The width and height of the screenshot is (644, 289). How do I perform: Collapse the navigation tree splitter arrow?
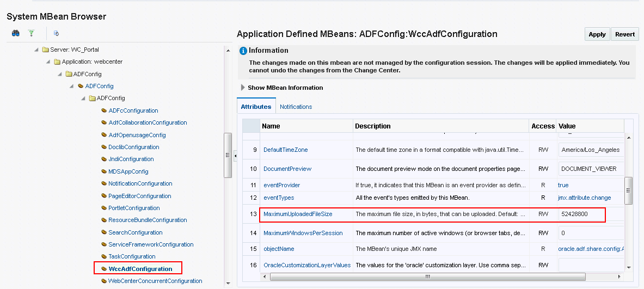tap(235, 156)
